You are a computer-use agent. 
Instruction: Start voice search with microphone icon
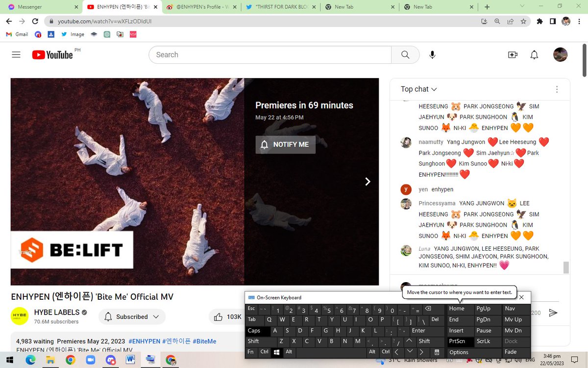[432, 55]
